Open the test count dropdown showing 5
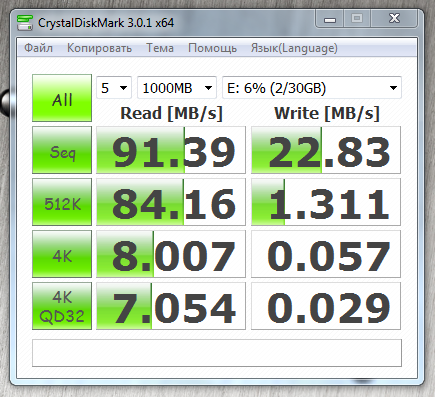 tap(114, 88)
